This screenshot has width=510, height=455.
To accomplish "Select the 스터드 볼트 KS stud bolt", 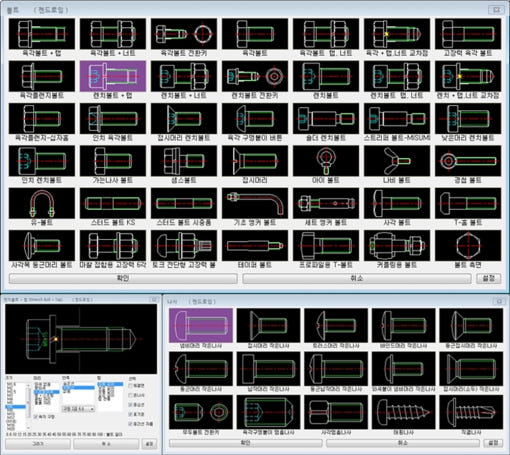I will (x=113, y=203).
